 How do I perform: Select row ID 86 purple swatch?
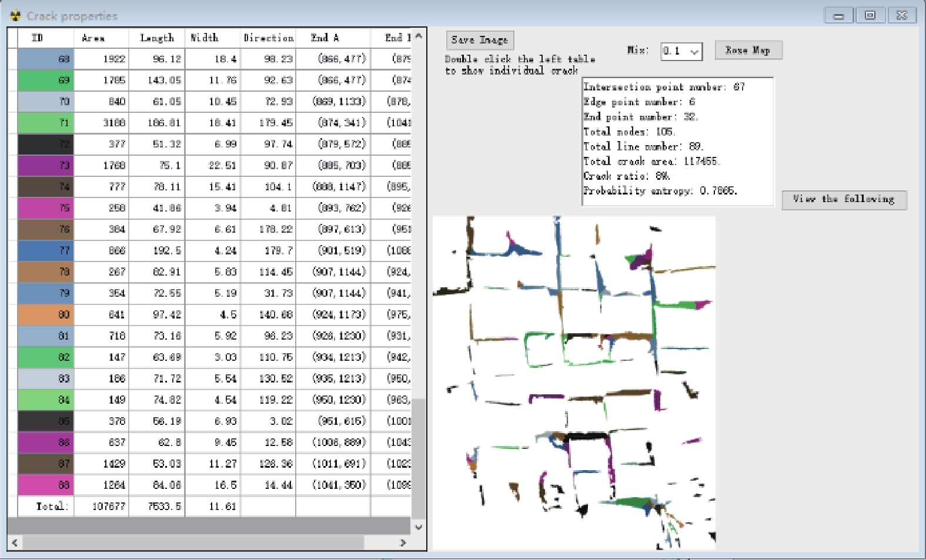pos(46,442)
